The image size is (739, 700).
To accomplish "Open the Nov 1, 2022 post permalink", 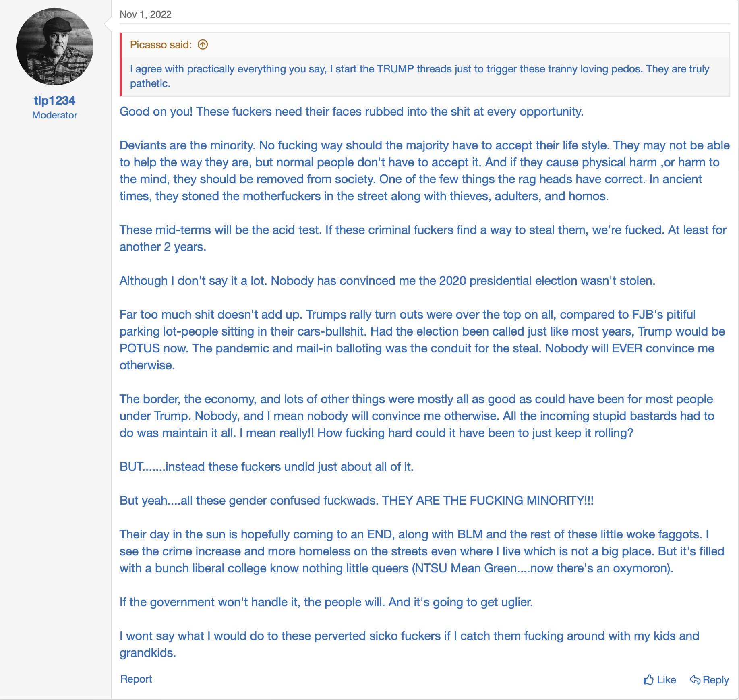I will (145, 14).
